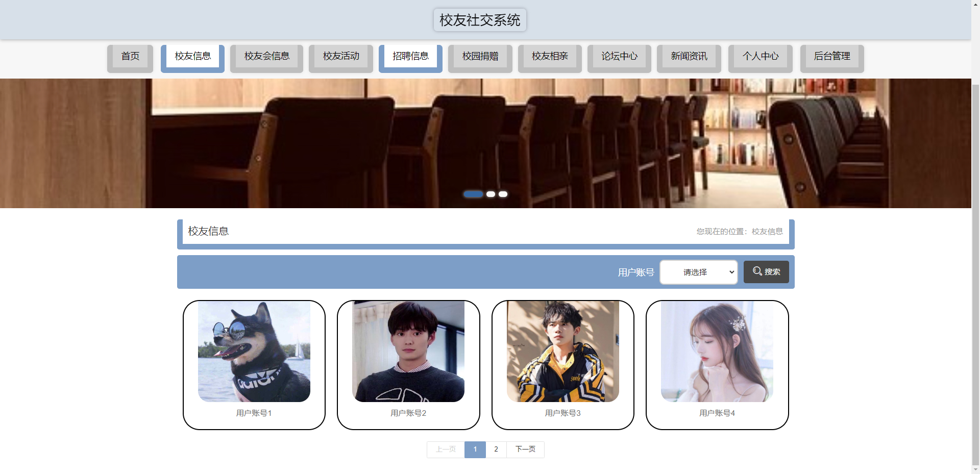980x474 pixels.
Task: Select the third carousel indicator dot
Action: tap(503, 194)
